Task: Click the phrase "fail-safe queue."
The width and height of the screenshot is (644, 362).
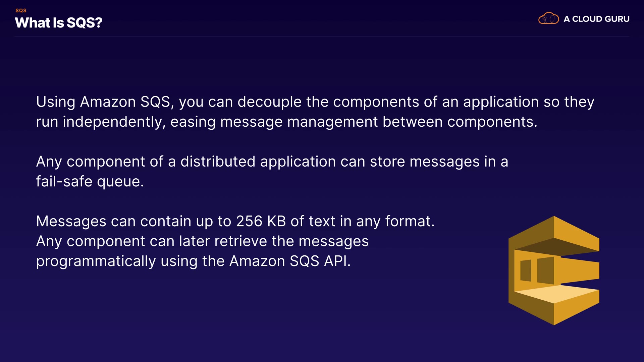Action: pyautogui.click(x=90, y=181)
